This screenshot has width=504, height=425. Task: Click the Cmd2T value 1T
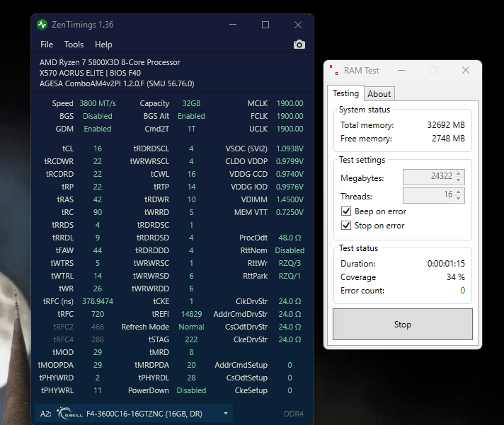(x=191, y=129)
